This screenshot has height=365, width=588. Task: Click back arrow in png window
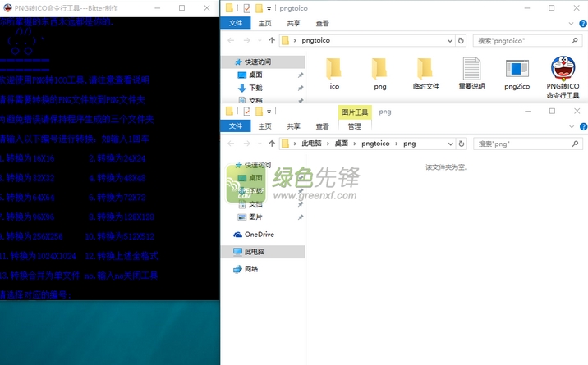click(x=231, y=144)
